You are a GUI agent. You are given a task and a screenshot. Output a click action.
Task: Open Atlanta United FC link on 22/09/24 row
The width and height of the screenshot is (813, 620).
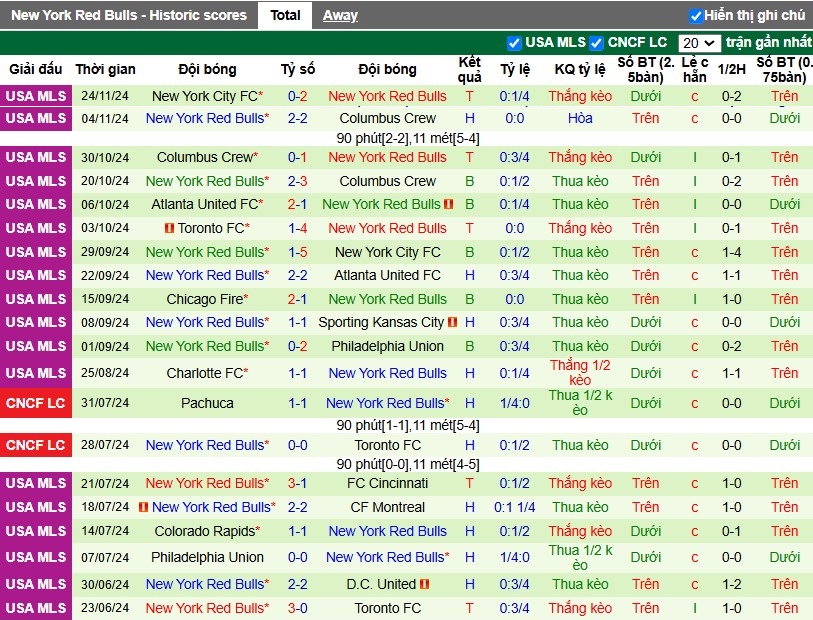click(x=387, y=275)
